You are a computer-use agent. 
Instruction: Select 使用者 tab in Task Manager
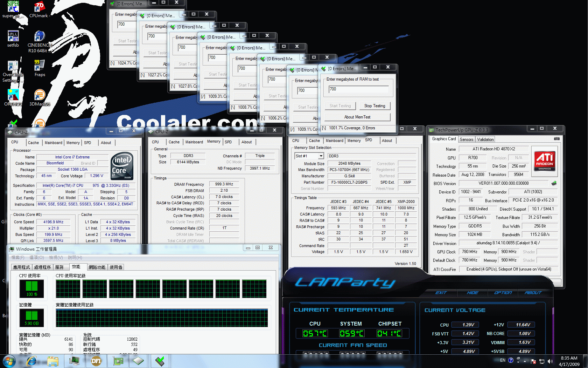(116, 267)
